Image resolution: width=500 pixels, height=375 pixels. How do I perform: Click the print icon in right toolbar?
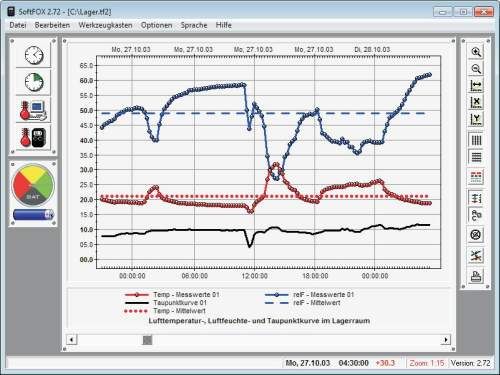pos(476,276)
